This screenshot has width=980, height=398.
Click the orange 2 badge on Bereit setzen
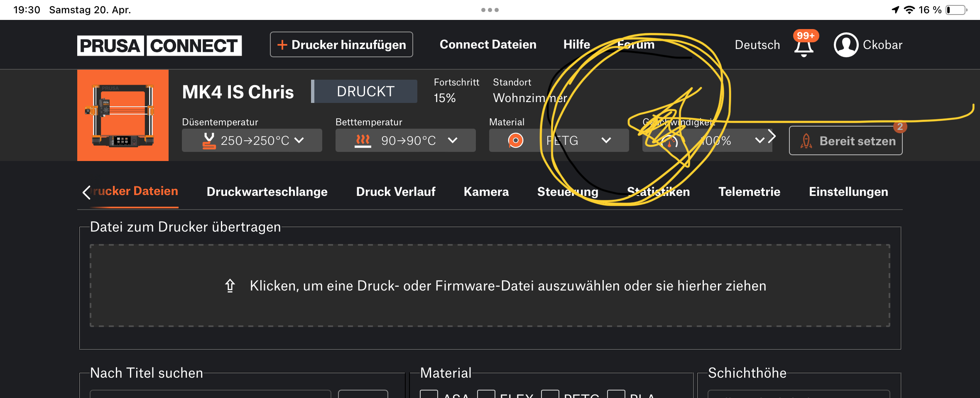click(900, 127)
